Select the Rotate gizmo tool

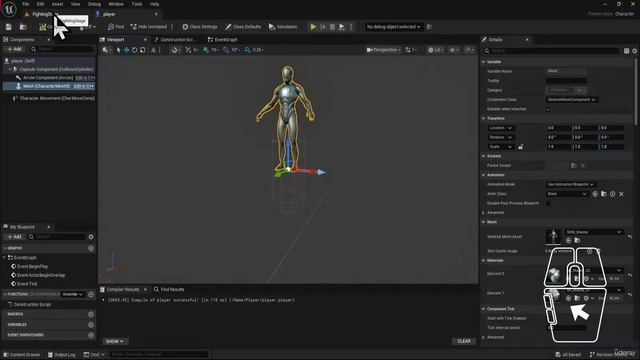134,50
